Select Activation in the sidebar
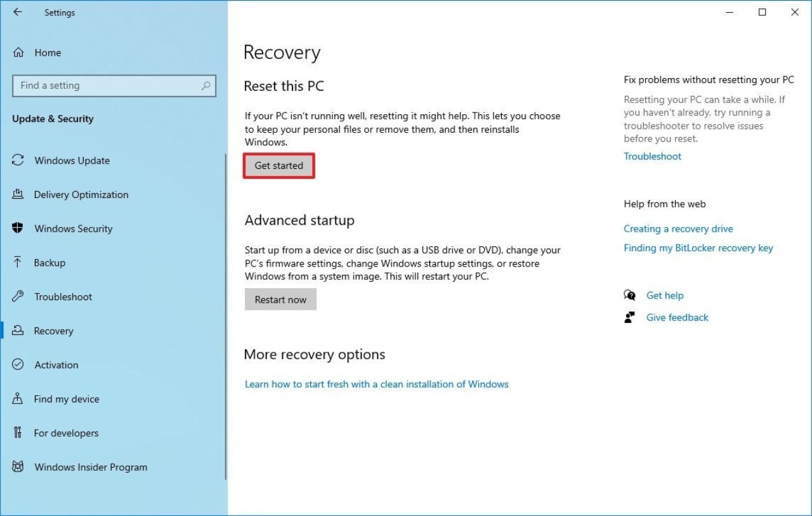This screenshot has width=812, height=516. click(x=56, y=365)
